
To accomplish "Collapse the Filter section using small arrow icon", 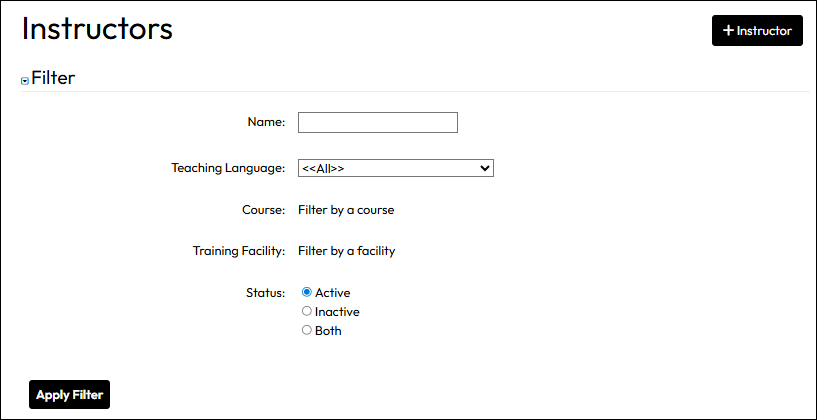I will [25, 81].
